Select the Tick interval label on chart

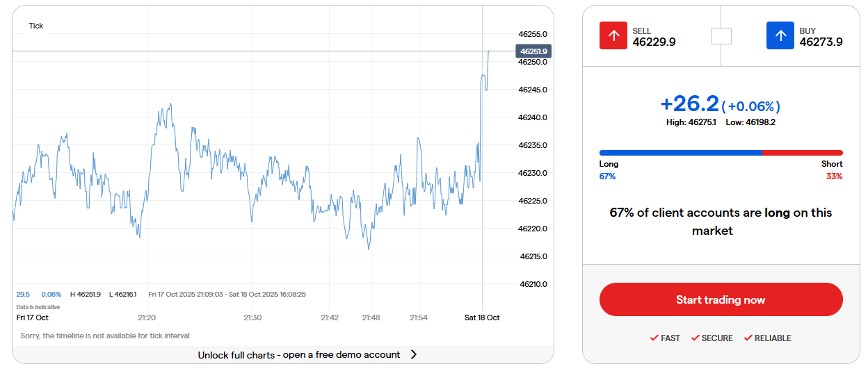[x=36, y=26]
